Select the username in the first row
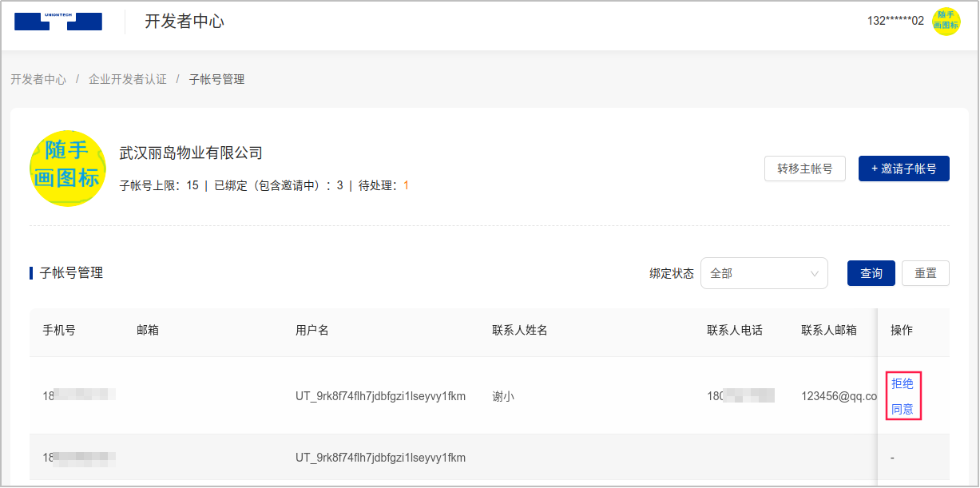This screenshot has height=488, width=980. (x=380, y=395)
